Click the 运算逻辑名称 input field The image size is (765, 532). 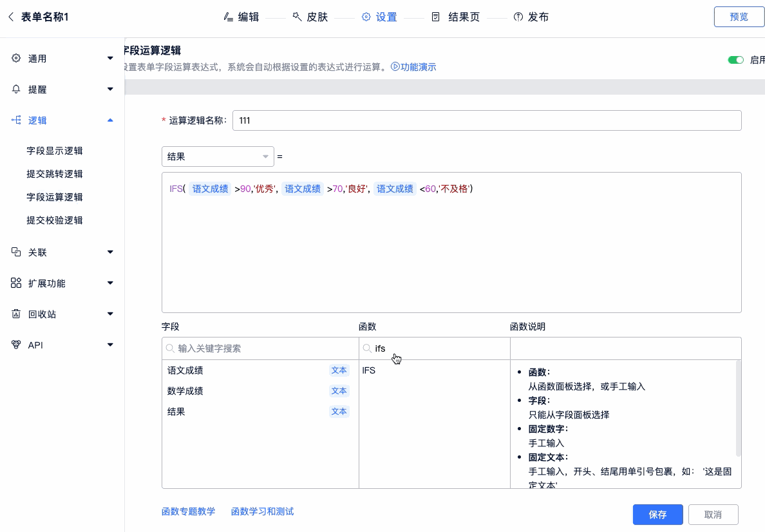tap(486, 120)
